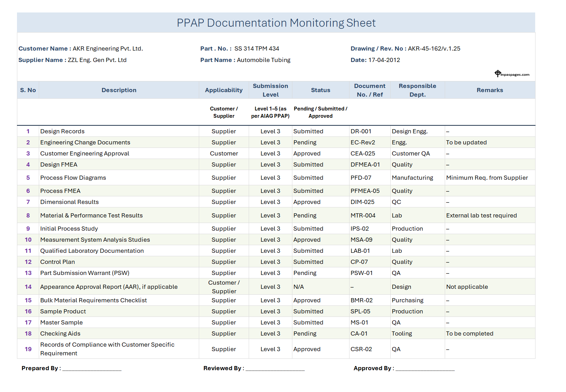The width and height of the screenshot is (566, 392).
Task: Click the Prepared By signature line
Action: (91, 369)
